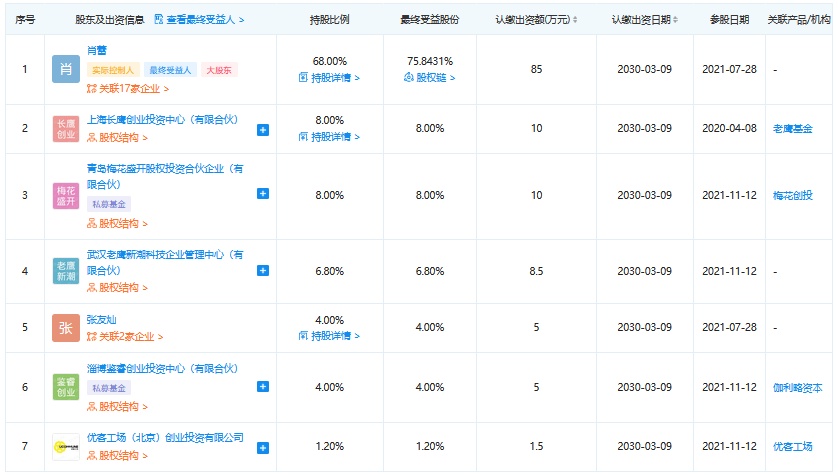The width and height of the screenshot is (838, 475).
Task: Open 股权结构 for 上海长鹰创业投资中心
Action: pyautogui.click(x=117, y=138)
